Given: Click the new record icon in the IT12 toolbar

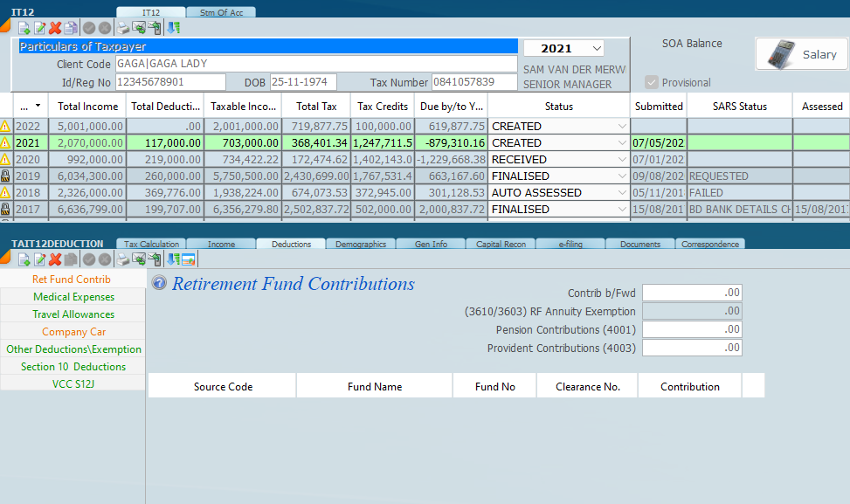Looking at the screenshot, I should (x=24, y=28).
